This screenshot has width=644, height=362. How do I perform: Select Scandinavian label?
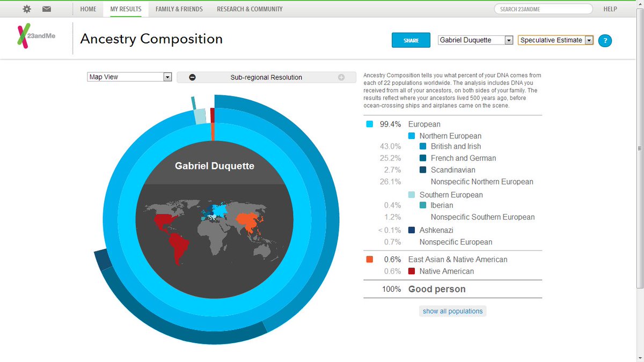(453, 170)
